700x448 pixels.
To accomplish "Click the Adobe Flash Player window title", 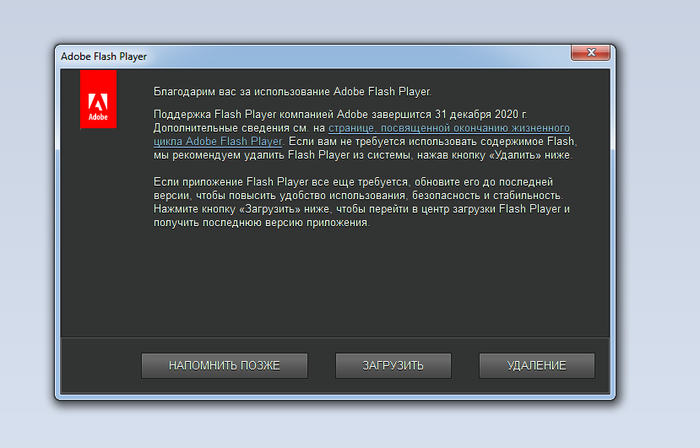I will [x=104, y=56].
